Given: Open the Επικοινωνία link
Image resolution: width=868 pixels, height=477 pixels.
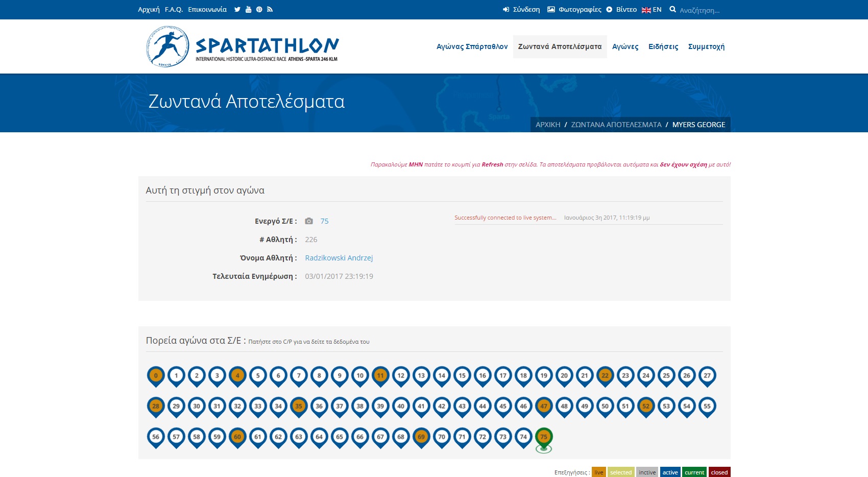Looking at the screenshot, I should tap(207, 9).
